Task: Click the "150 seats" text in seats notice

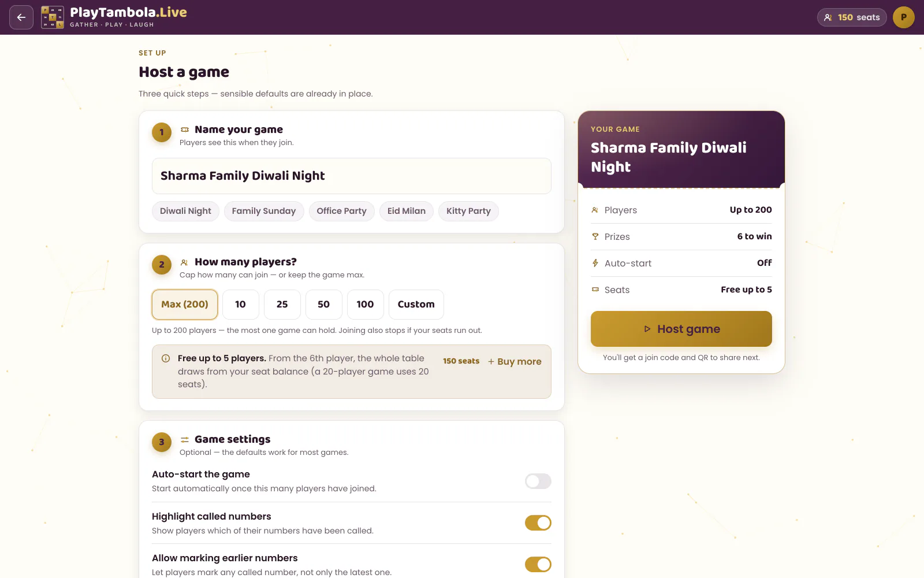Action: [x=461, y=361]
